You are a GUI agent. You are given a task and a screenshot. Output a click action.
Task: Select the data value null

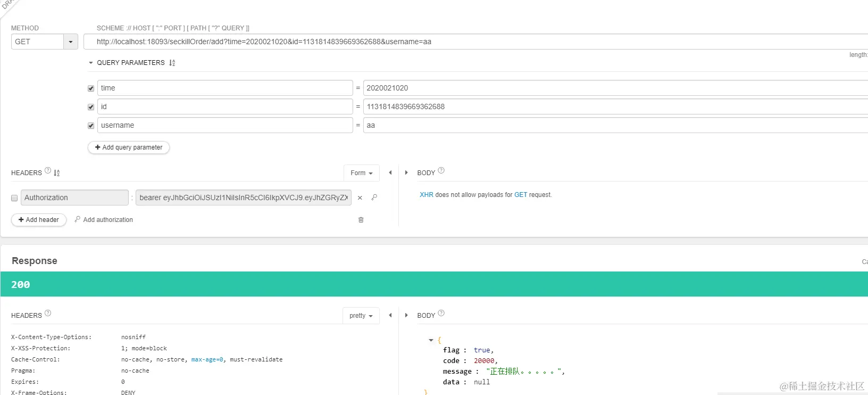(482, 382)
